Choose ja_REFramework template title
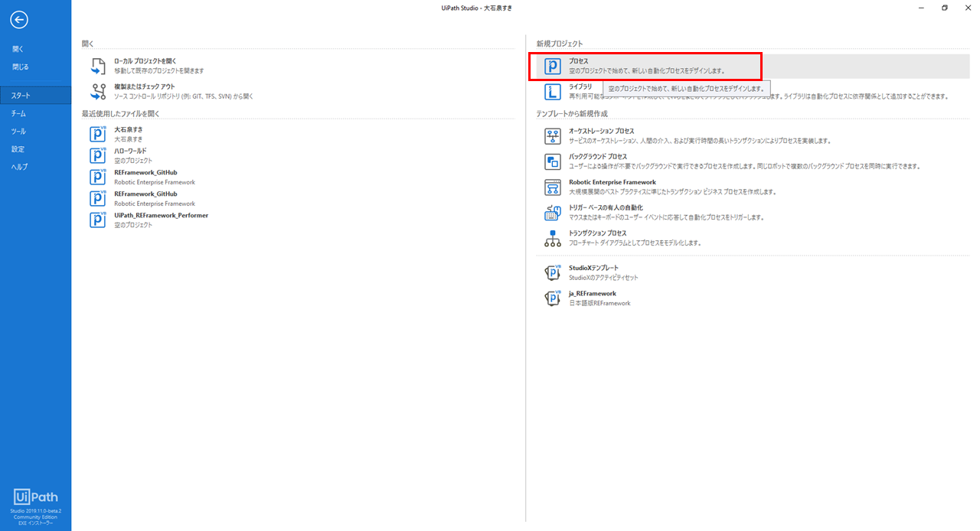 (593, 293)
